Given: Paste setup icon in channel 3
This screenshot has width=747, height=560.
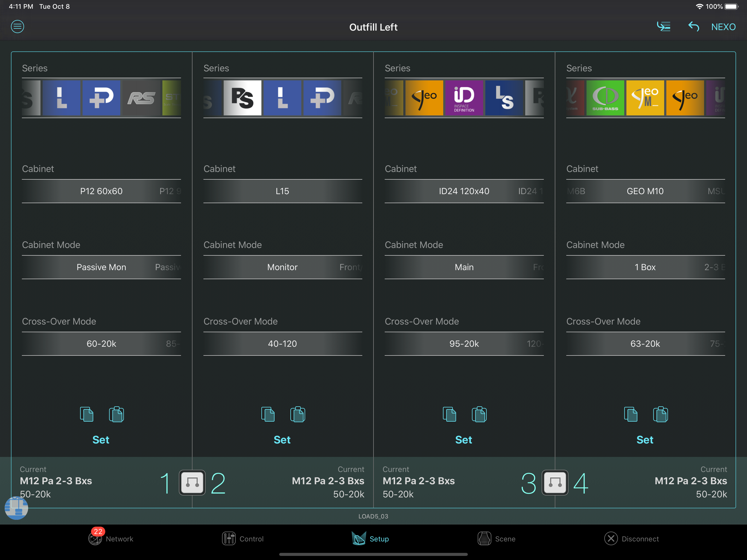Looking at the screenshot, I should tap(479, 414).
